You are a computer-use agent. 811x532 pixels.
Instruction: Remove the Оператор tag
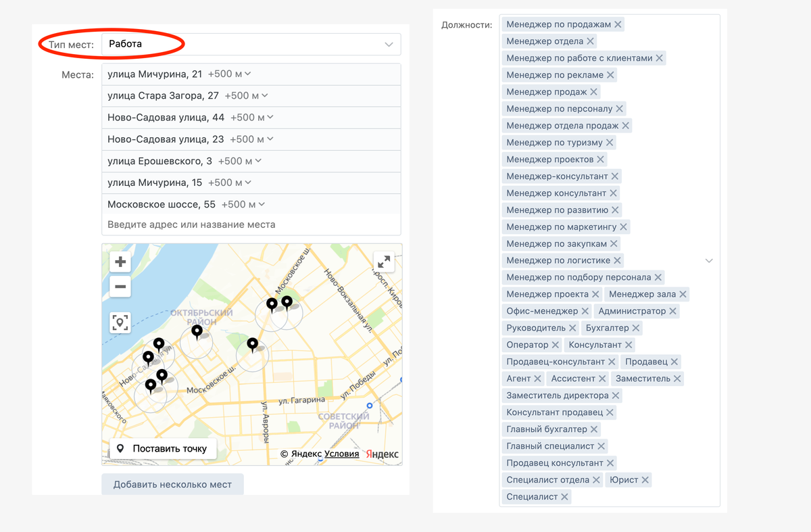pos(556,345)
